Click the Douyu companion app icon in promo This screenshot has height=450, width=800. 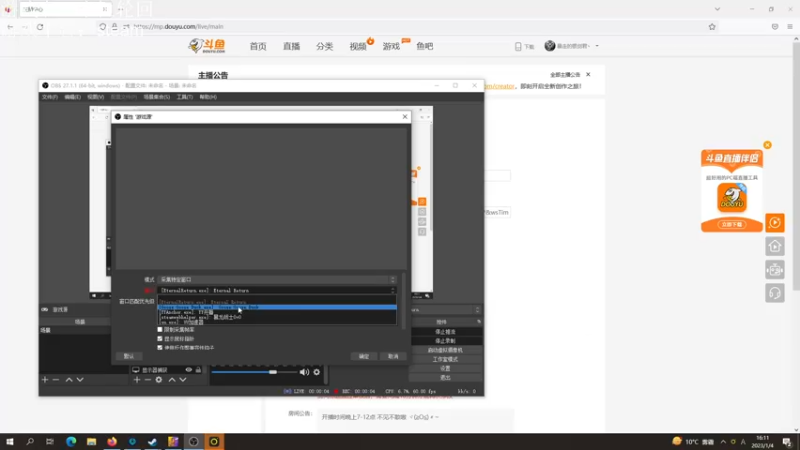pos(732,198)
